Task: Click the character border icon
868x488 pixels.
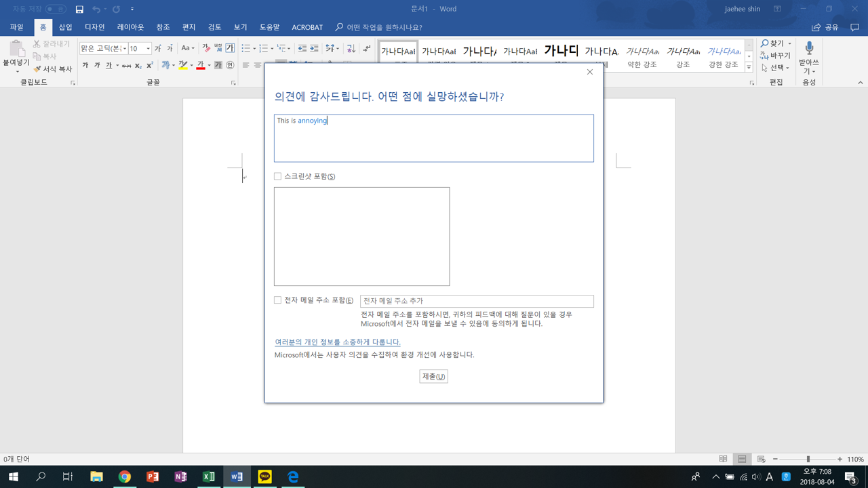Action: click(x=230, y=48)
